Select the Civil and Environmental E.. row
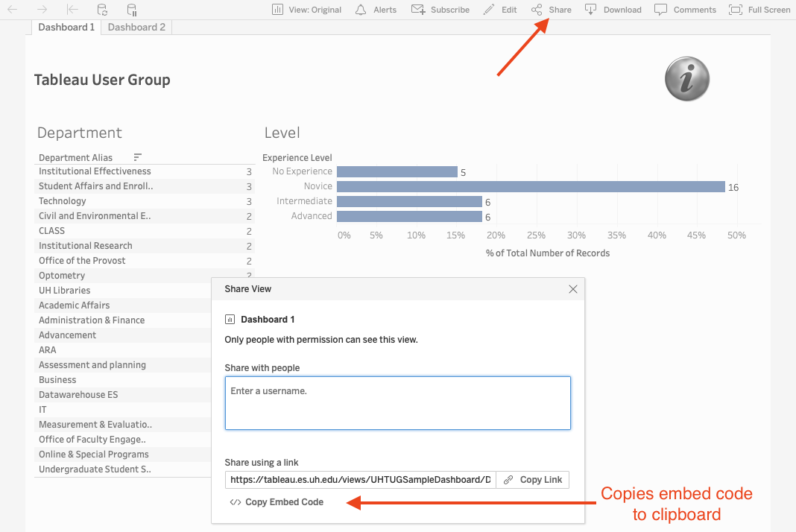Viewport: 796px width, 532px height. (x=145, y=216)
